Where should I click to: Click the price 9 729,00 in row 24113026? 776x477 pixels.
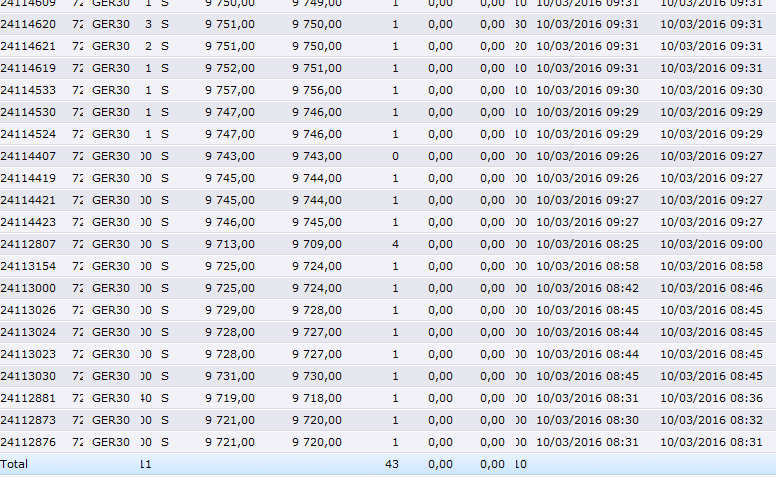(230, 310)
